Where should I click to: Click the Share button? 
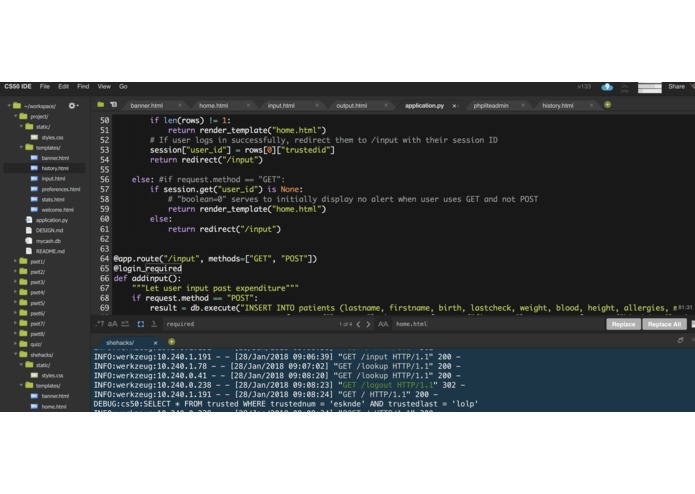click(x=676, y=87)
